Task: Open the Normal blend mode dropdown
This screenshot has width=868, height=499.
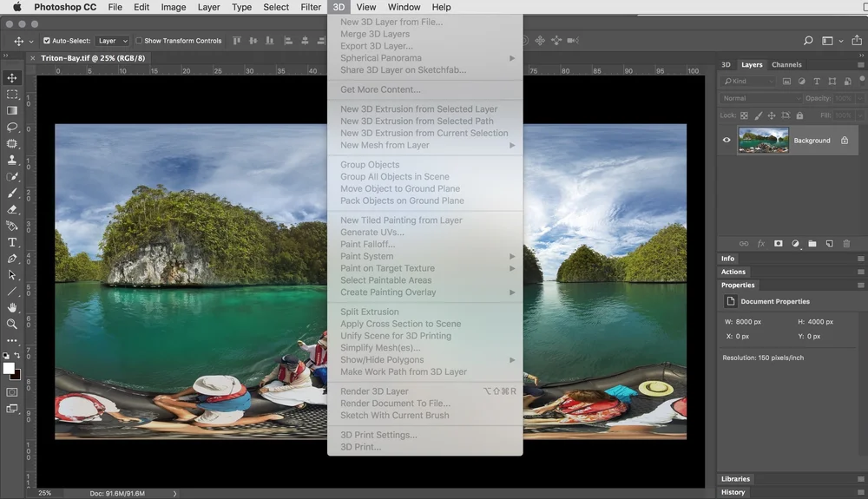Action: [x=760, y=98]
